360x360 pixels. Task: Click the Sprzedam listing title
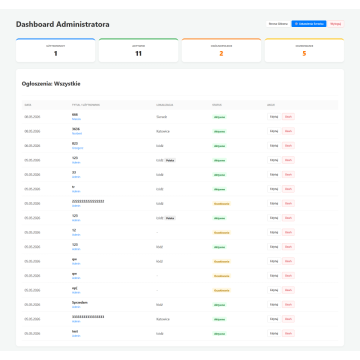pyautogui.click(x=80, y=303)
